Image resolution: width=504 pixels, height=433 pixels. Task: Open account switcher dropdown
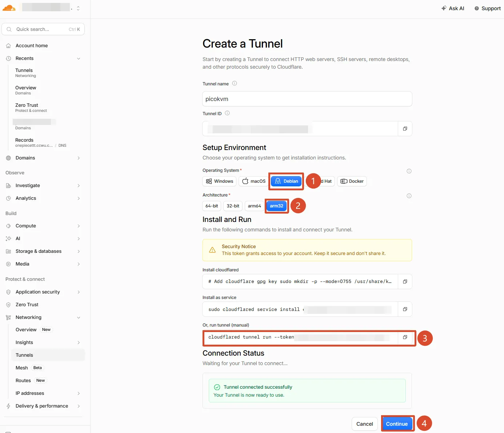[78, 8]
